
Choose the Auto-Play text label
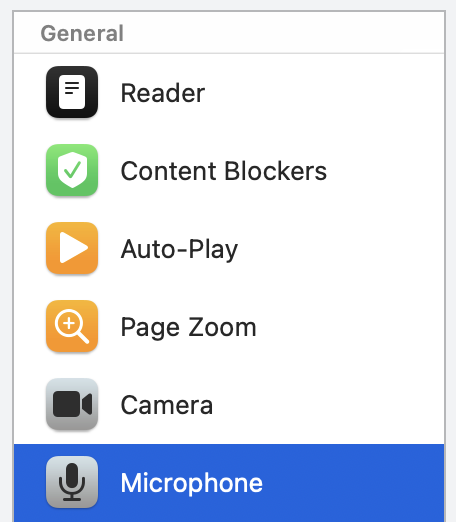point(179,249)
